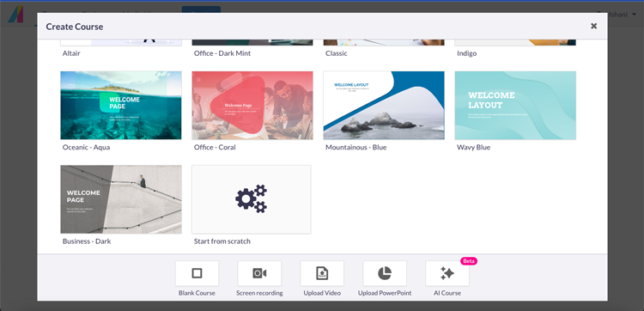The image size is (644, 311).
Task: Click the Classic template label
Action: coord(336,53)
